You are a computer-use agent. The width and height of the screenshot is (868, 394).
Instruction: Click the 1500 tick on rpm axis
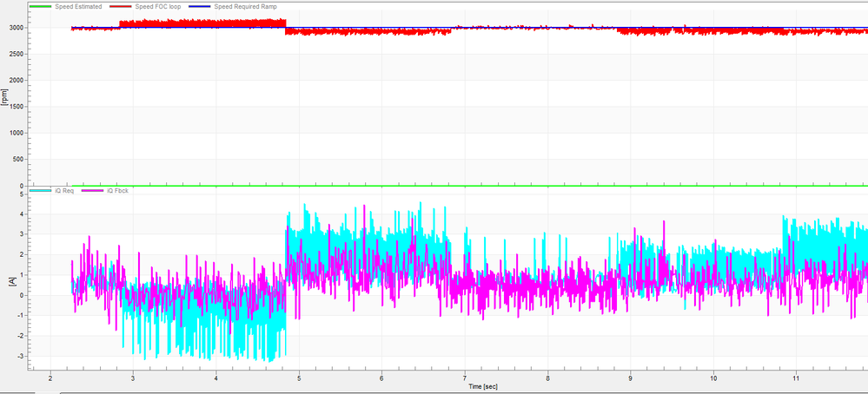click(18, 107)
